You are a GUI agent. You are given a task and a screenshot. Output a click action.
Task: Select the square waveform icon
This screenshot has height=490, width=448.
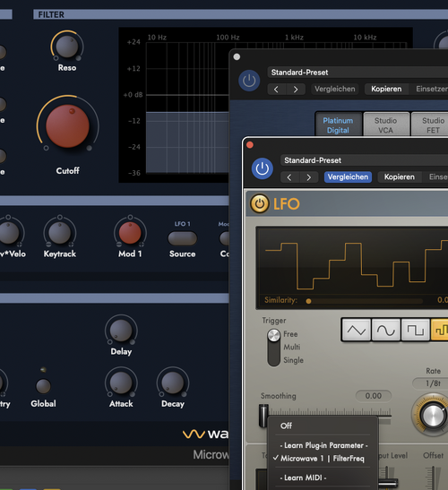point(415,330)
